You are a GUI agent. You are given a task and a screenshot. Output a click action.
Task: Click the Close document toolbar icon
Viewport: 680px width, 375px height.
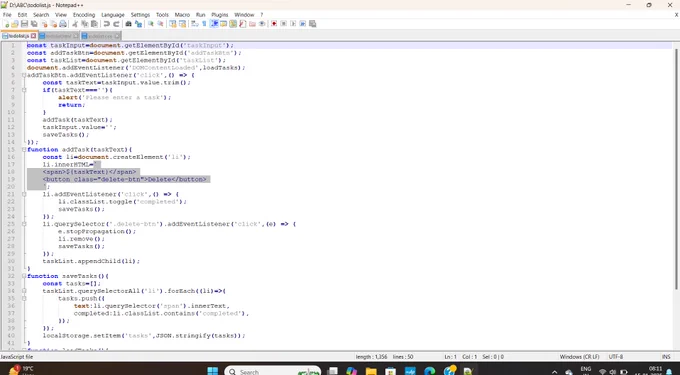click(x=44, y=23)
